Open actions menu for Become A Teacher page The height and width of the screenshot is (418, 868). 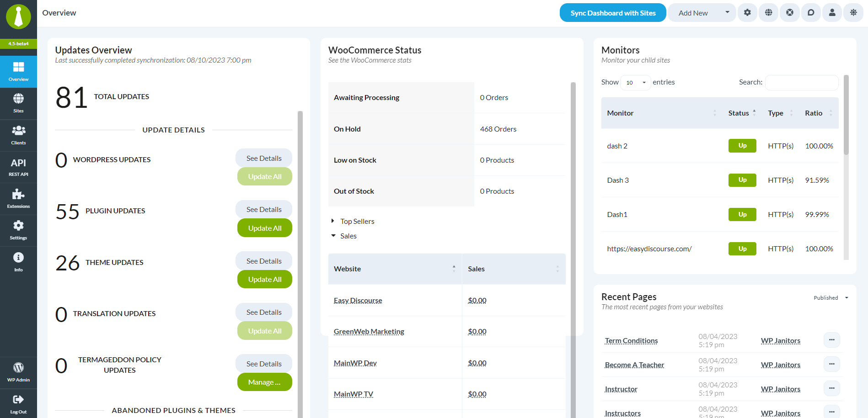click(832, 364)
